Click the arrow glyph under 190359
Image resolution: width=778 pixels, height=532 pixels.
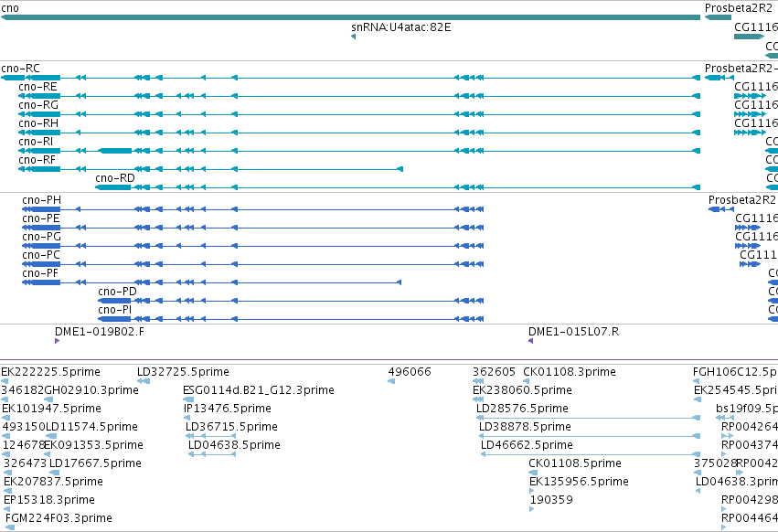tap(532, 509)
